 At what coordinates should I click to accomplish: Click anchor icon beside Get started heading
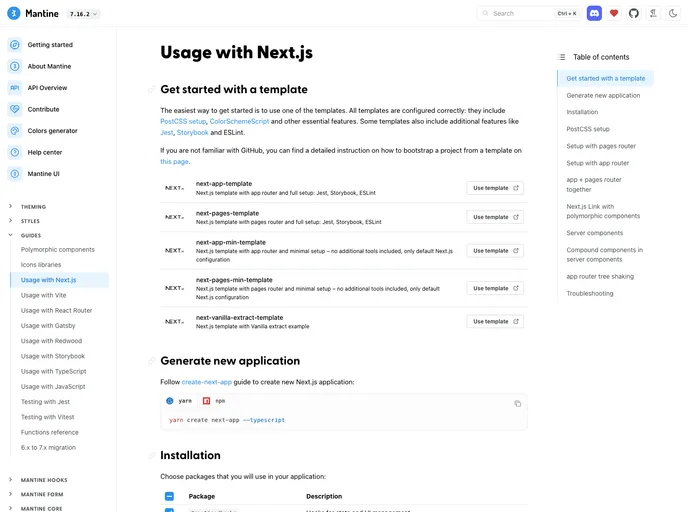[x=152, y=90]
